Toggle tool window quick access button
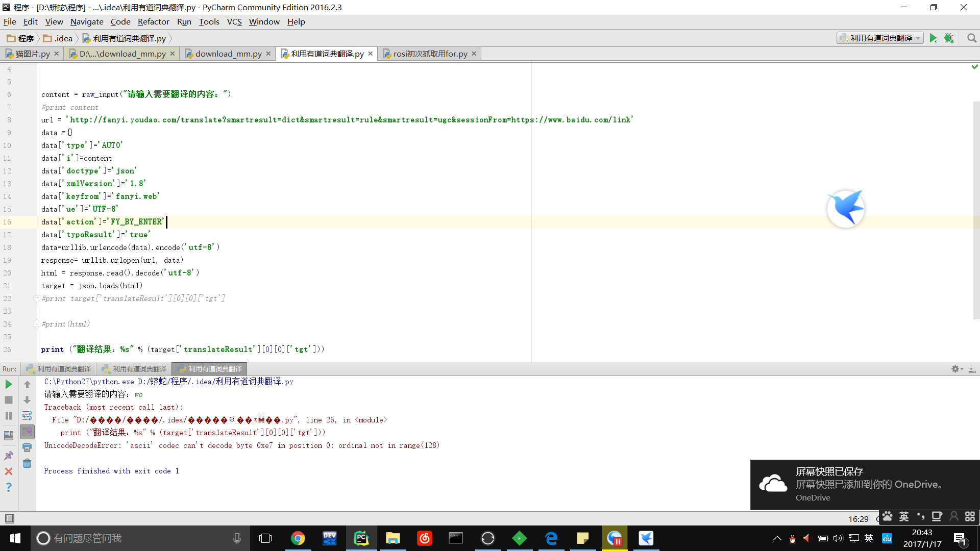980x551 pixels. [x=9, y=518]
